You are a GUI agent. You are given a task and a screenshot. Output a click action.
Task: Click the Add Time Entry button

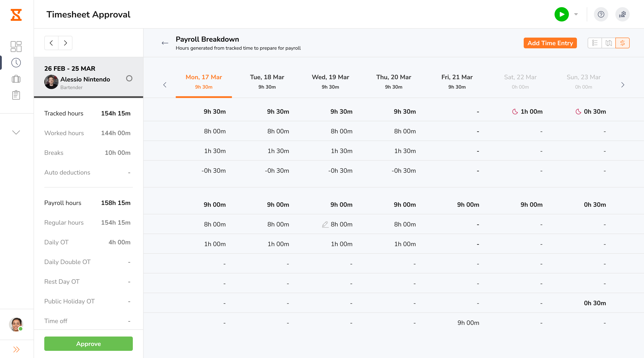pos(550,43)
